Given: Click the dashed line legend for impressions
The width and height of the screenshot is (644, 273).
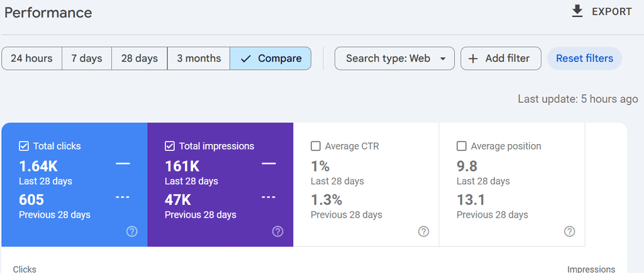Looking at the screenshot, I should coord(269,197).
